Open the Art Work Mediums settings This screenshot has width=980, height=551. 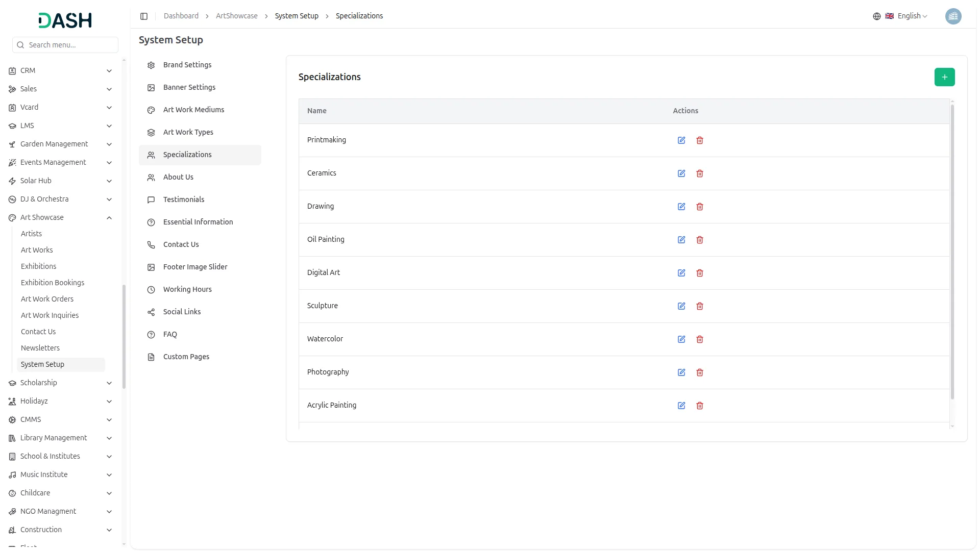click(x=193, y=110)
